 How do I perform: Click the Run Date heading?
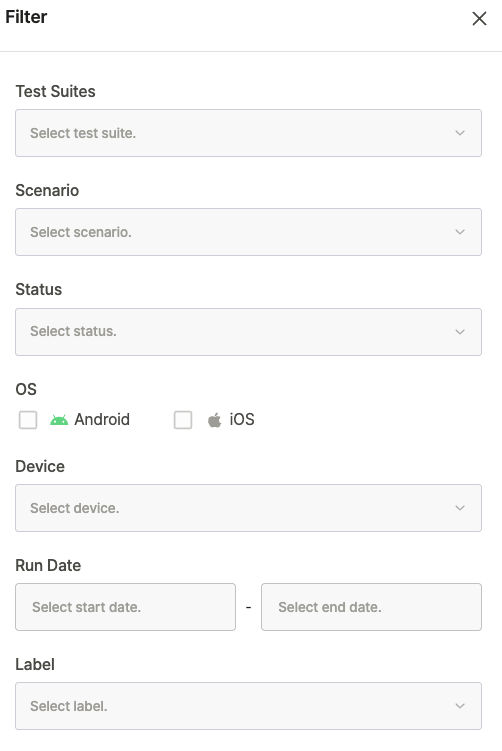(x=48, y=565)
